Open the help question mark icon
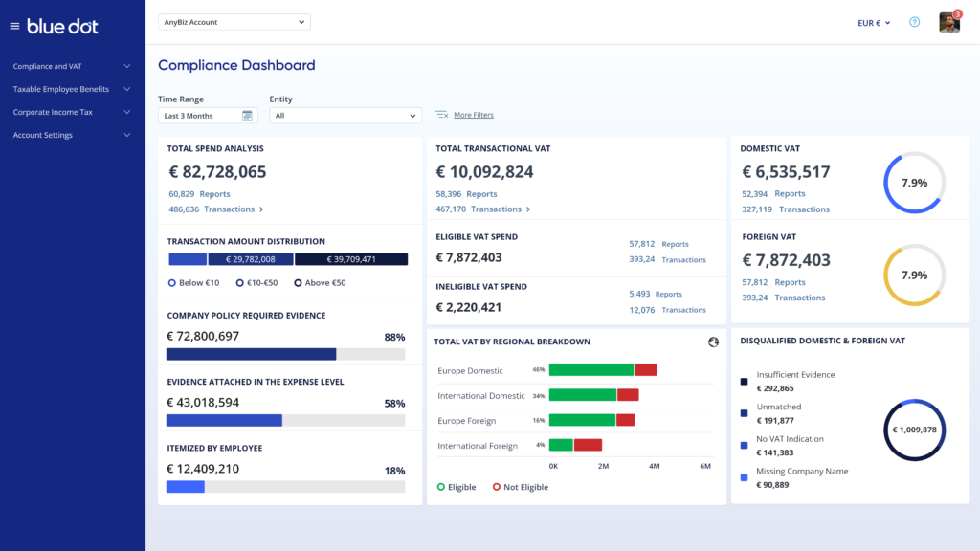Viewport: 980px width, 551px height. click(x=914, y=22)
